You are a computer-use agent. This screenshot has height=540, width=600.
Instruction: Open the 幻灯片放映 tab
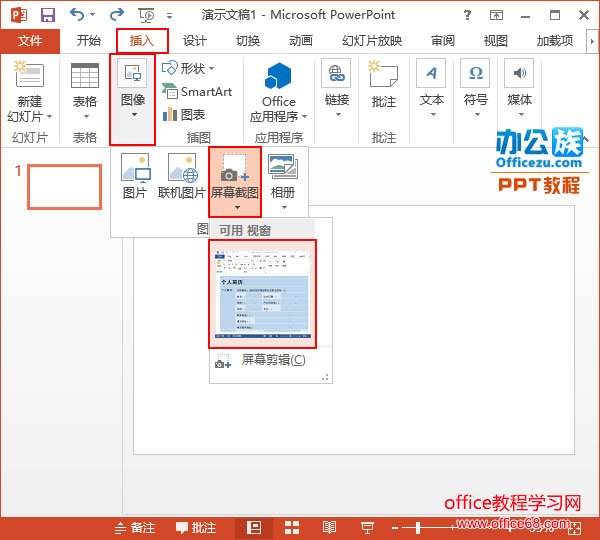point(372,41)
